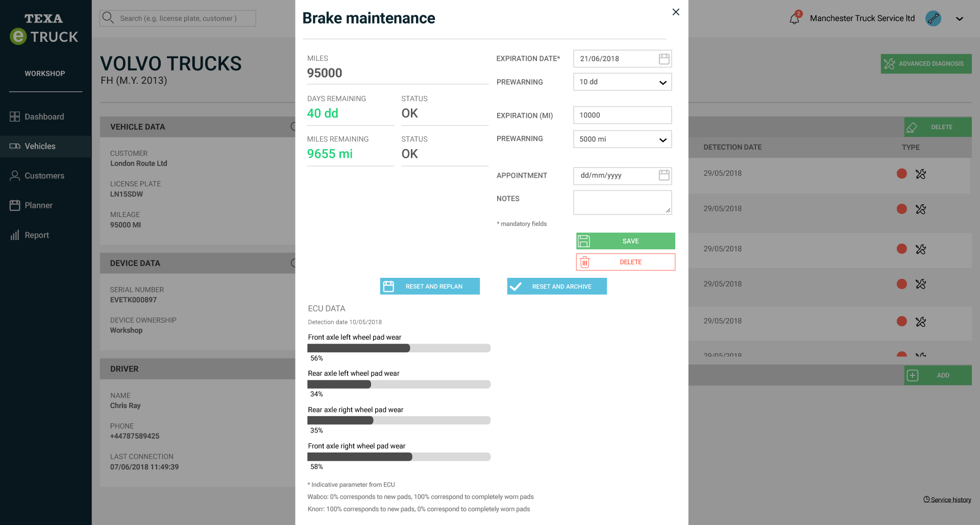980x525 pixels.
Task: Click the wrench type icon in fifth row
Action: coord(921,322)
